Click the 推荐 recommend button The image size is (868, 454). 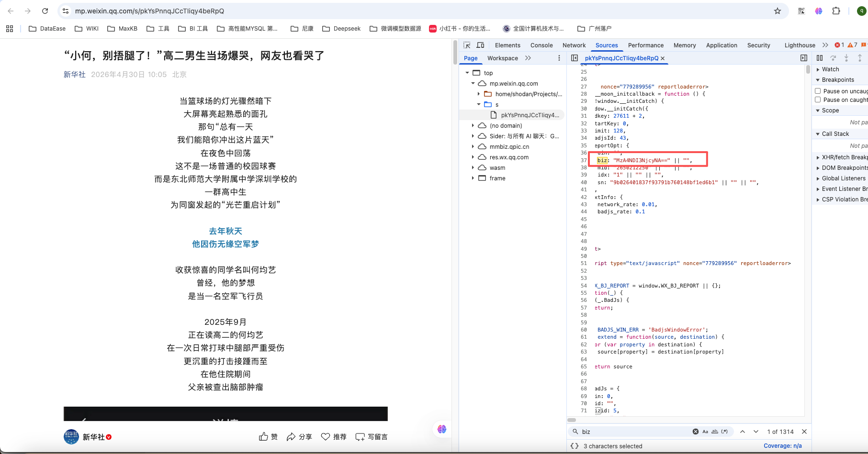(x=334, y=437)
